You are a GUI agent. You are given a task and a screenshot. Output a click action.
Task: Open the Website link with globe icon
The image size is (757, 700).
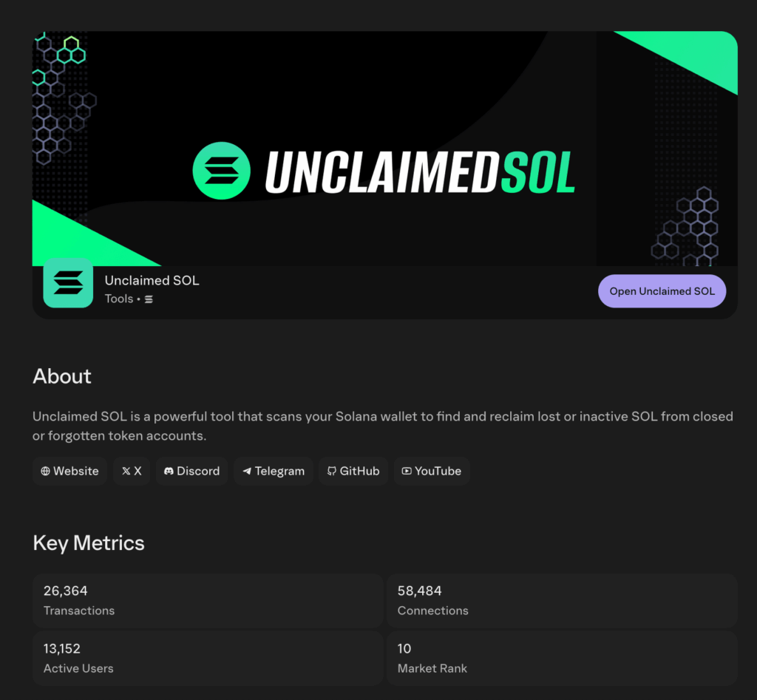(x=69, y=471)
